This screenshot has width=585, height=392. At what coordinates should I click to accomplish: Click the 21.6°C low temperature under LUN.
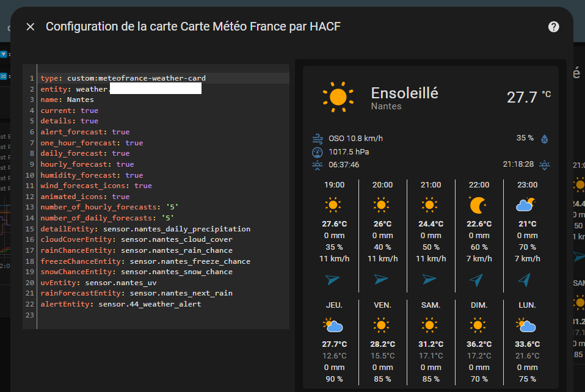tap(527, 356)
